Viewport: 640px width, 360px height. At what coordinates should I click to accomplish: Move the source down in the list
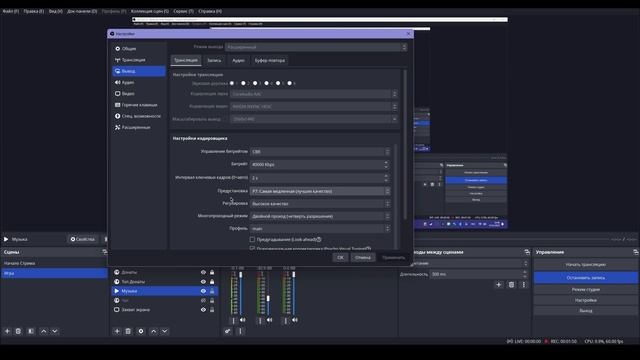[x=164, y=331]
